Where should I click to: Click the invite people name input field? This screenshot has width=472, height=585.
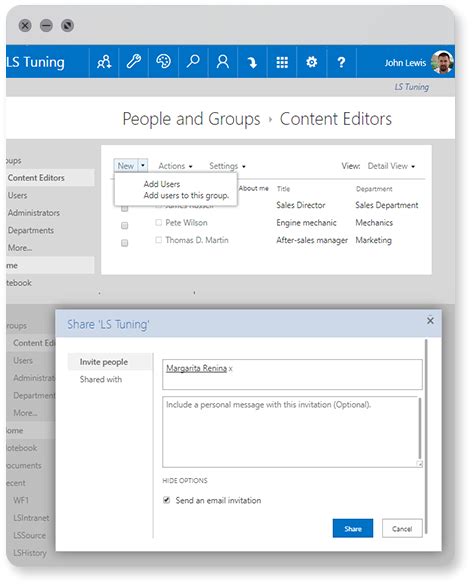(292, 374)
